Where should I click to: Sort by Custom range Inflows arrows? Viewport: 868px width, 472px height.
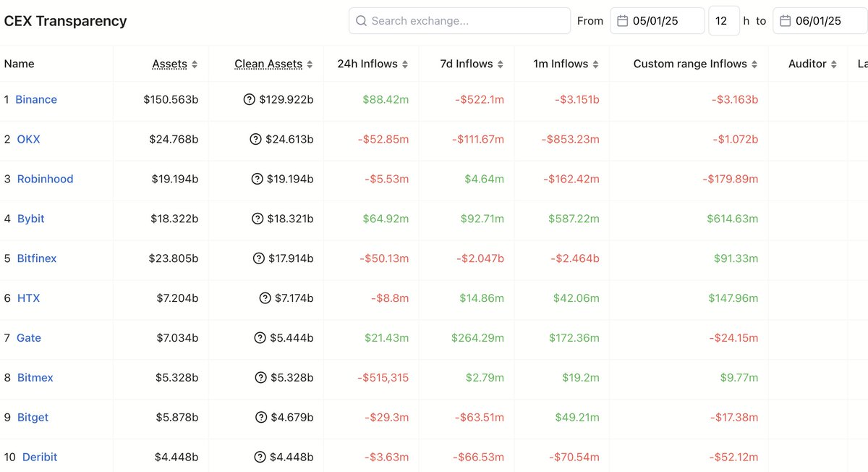[x=754, y=64]
